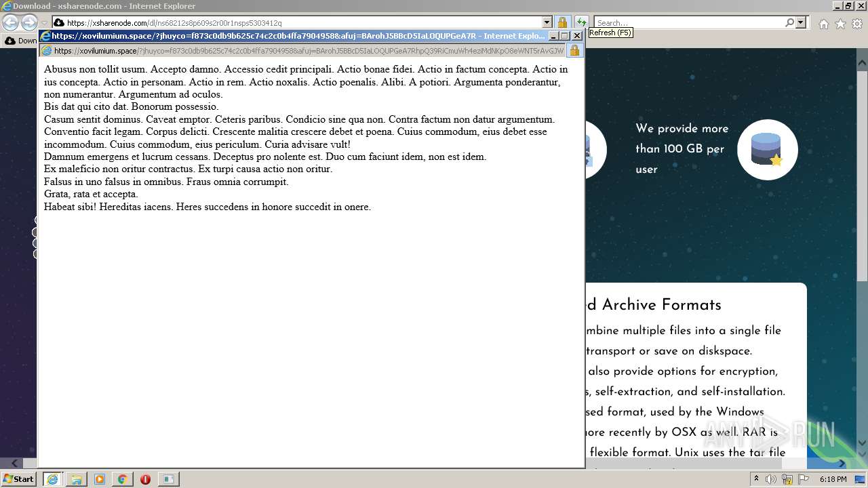Open Favorites star icon

click(x=840, y=24)
